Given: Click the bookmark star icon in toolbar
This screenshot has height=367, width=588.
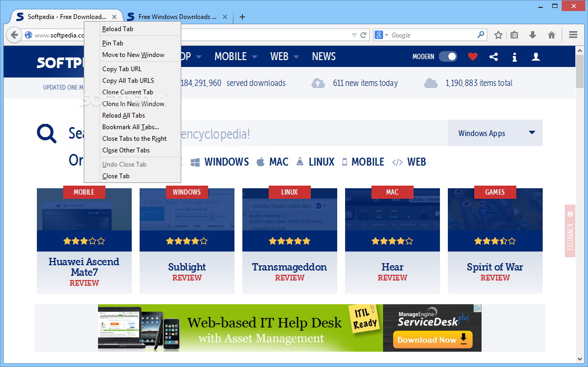Looking at the screenshot, I should [x=498, y=35].
